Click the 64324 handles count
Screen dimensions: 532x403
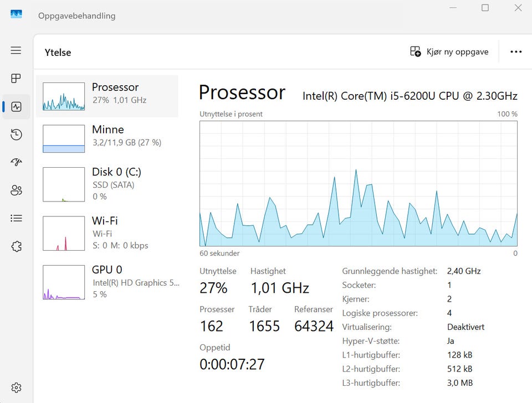(314, 326)
